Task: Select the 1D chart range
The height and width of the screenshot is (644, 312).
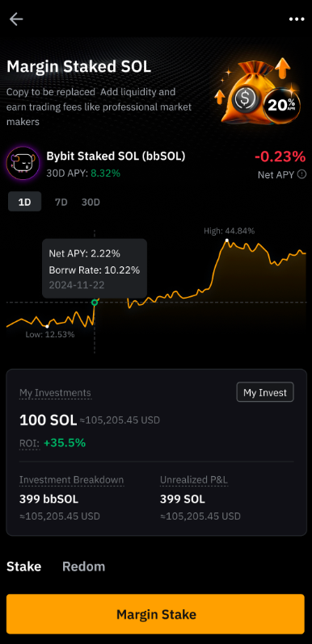Action: (x=25, y=202)
